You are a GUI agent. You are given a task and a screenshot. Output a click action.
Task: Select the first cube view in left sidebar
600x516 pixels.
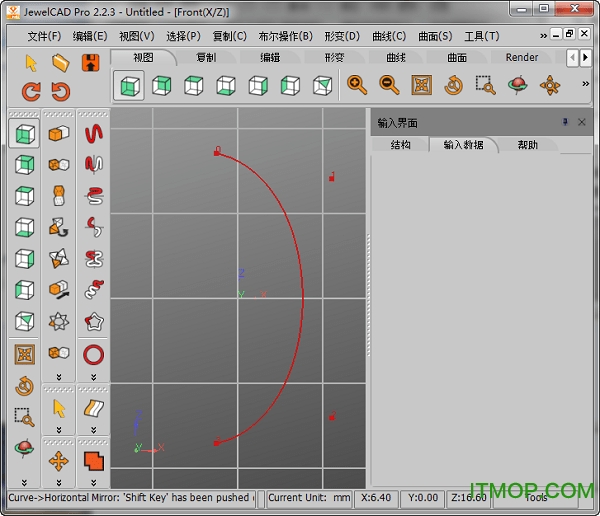click(x=24, y=134)
